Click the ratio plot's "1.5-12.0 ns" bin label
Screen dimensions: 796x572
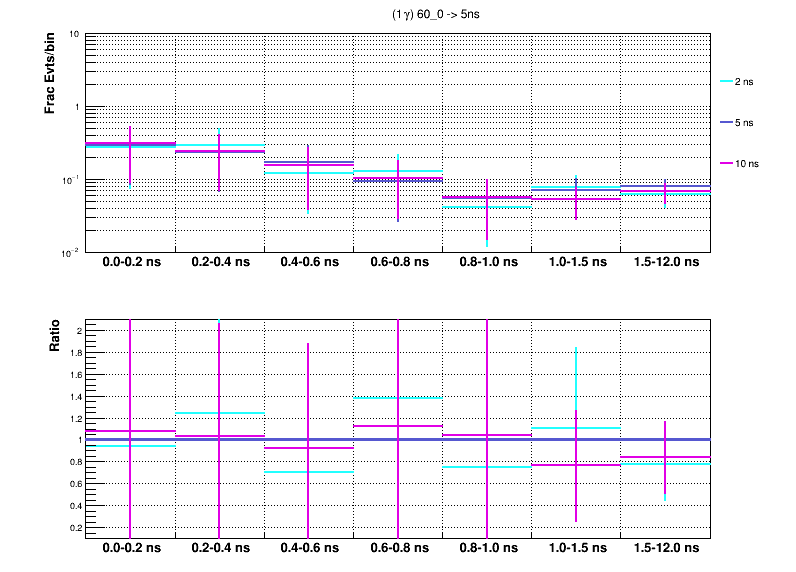point(666,549)
